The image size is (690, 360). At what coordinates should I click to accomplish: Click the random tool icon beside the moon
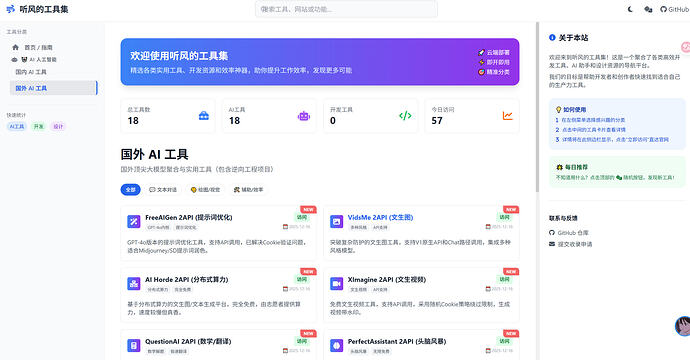pyautogui.click(x=648, y=9)
